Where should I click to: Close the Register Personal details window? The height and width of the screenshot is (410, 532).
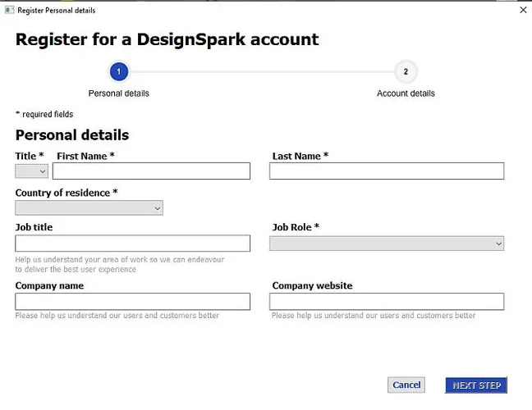coord(523,11)
